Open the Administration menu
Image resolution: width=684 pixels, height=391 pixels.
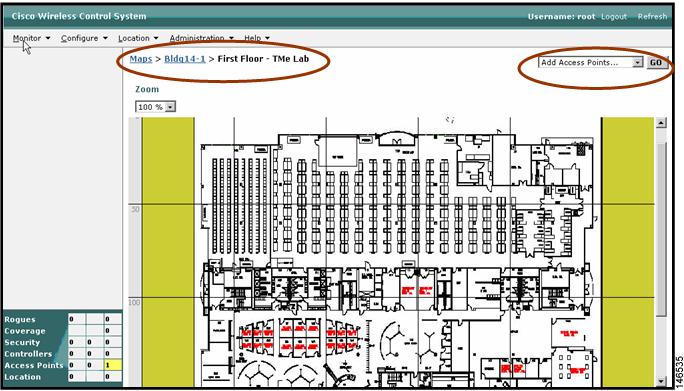click(202, 38)
